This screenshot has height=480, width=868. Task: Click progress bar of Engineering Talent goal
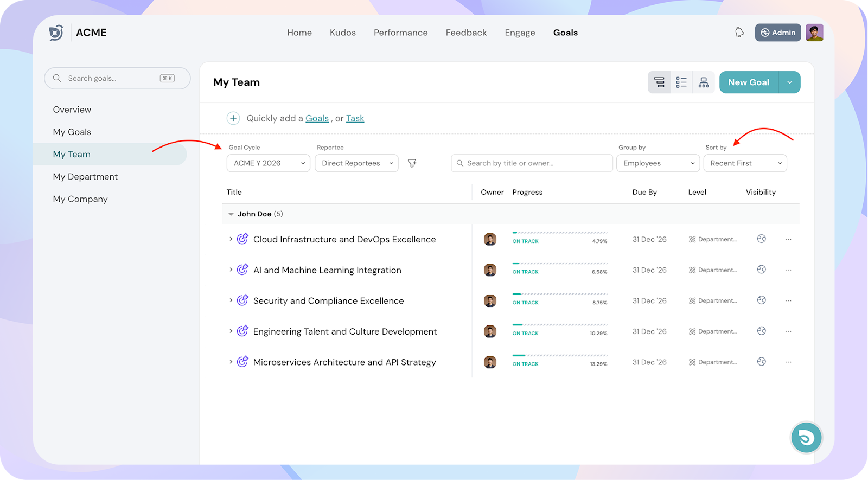(x=560, y=325)
